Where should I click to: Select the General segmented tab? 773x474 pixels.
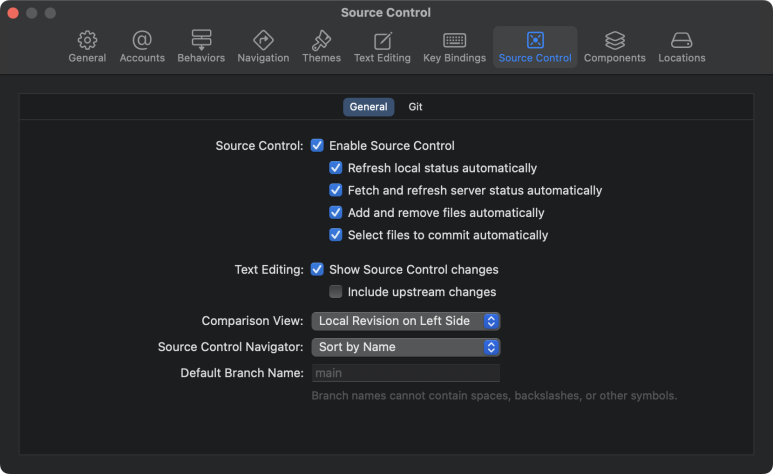(x=368, y=107)
